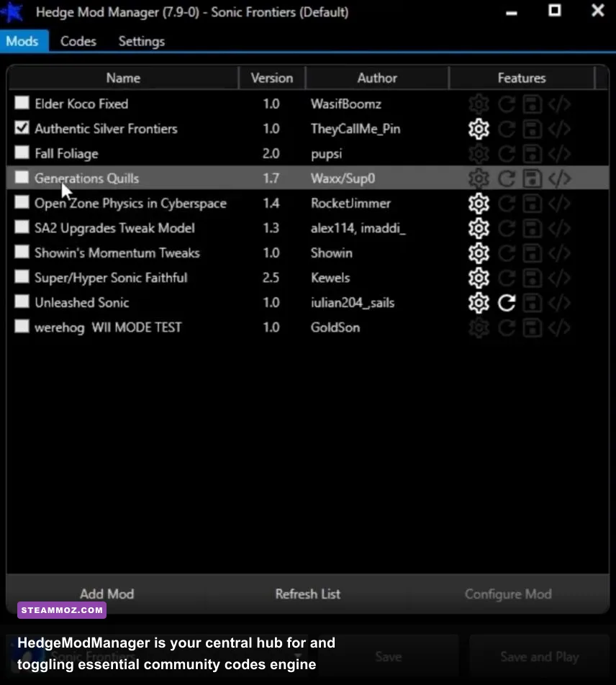The width and height of the screenshot is (616, 685).
Task: Click the gear icon for Fall Foliage
Action: click(479, 154)
